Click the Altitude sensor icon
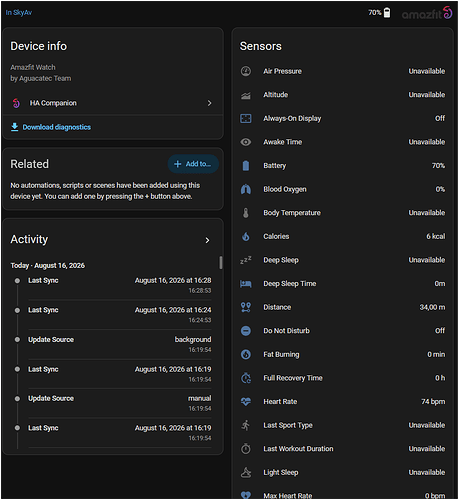The image size is (458, 500). point(246,95)
